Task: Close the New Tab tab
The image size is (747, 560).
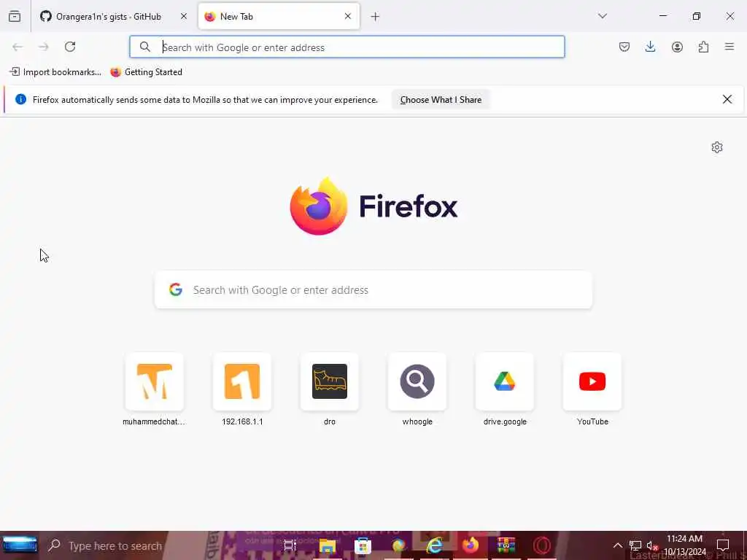Action: click(348, 16)
